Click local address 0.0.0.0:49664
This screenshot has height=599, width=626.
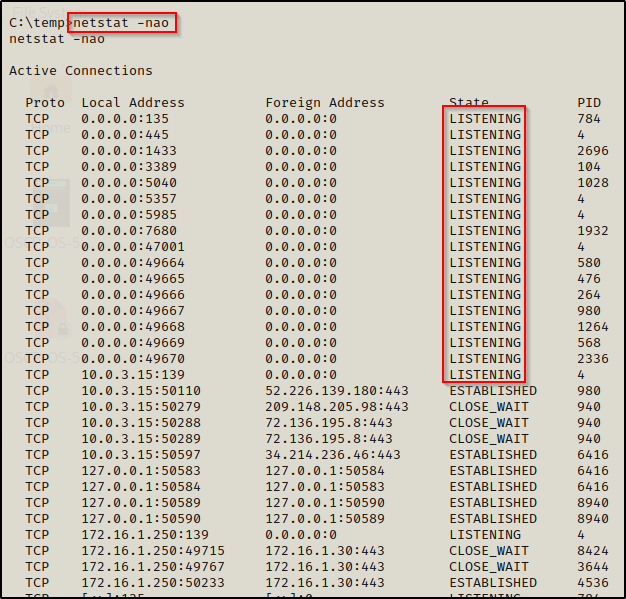click(x=133, y=262)
